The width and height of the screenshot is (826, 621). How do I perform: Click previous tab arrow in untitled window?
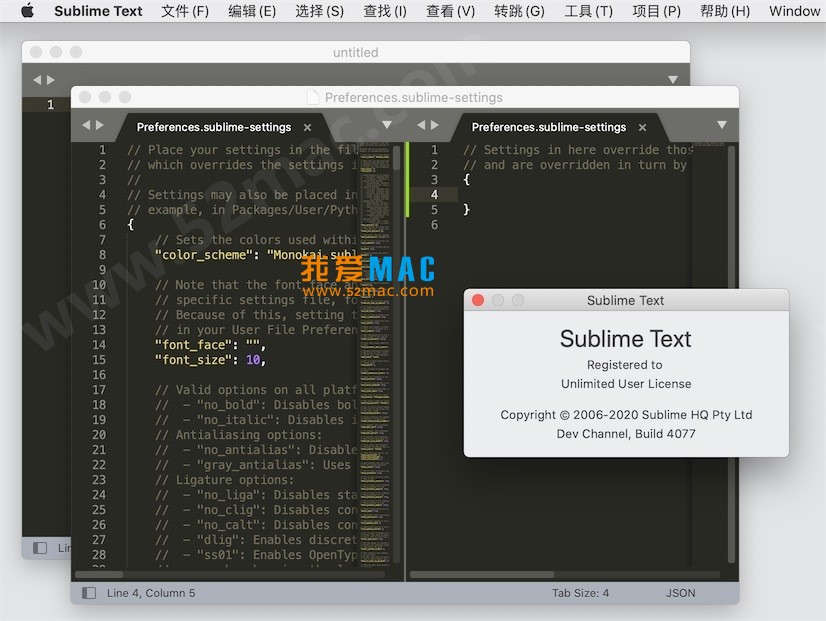pyautogui.click(x=37, y=80)
